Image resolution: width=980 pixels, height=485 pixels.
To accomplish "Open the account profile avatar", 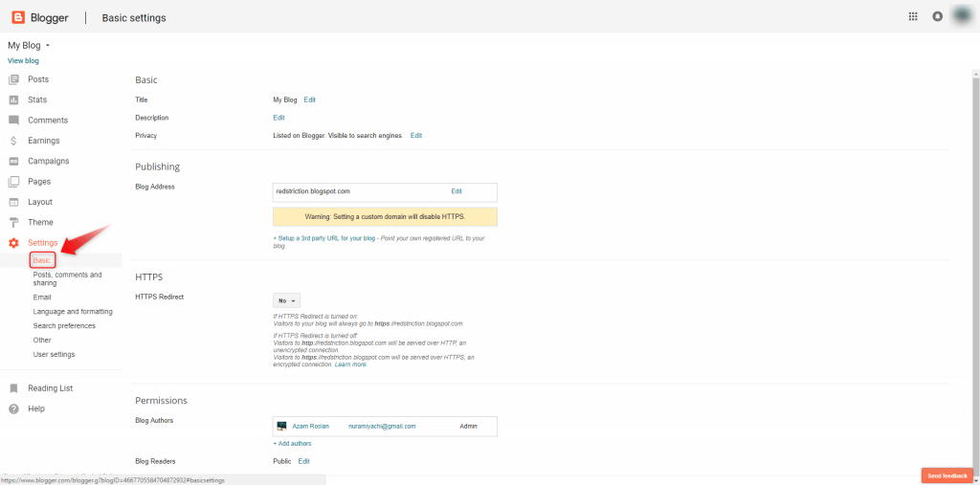I will point(963,17).
